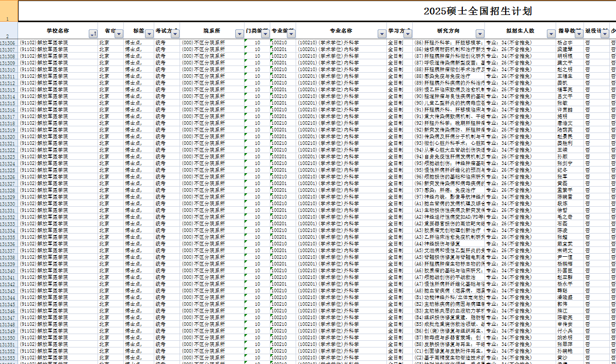Image resolution: width=616 pixels, height=364 pixels.
Task: Open the 学校名称 sort filter button
Action: [x=93, y=34]
